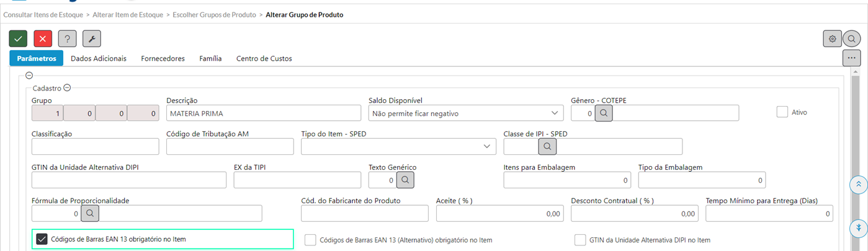Screen dimensions: 868x251
Task: Check EAN 13 (Alternativo) obrigatório no Item
Action: (311, 240)
